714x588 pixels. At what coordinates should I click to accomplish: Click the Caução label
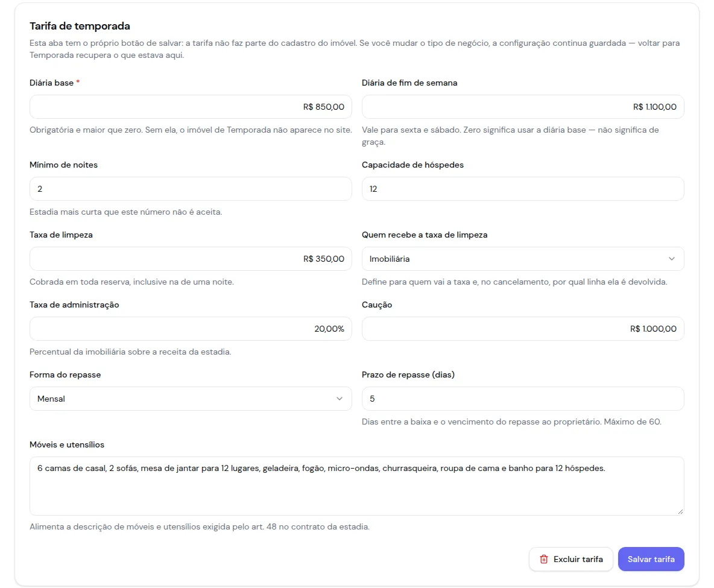click(x=376, y=305)
